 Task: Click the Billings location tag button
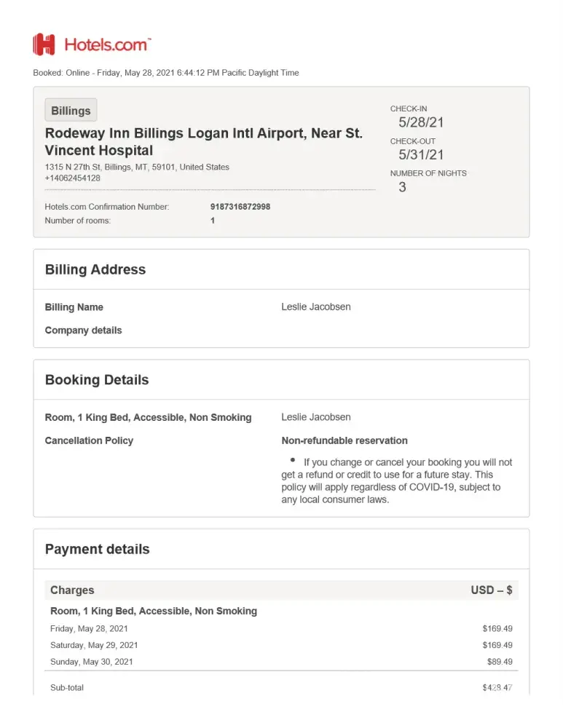pyautogui.click(x=71, y=111)
